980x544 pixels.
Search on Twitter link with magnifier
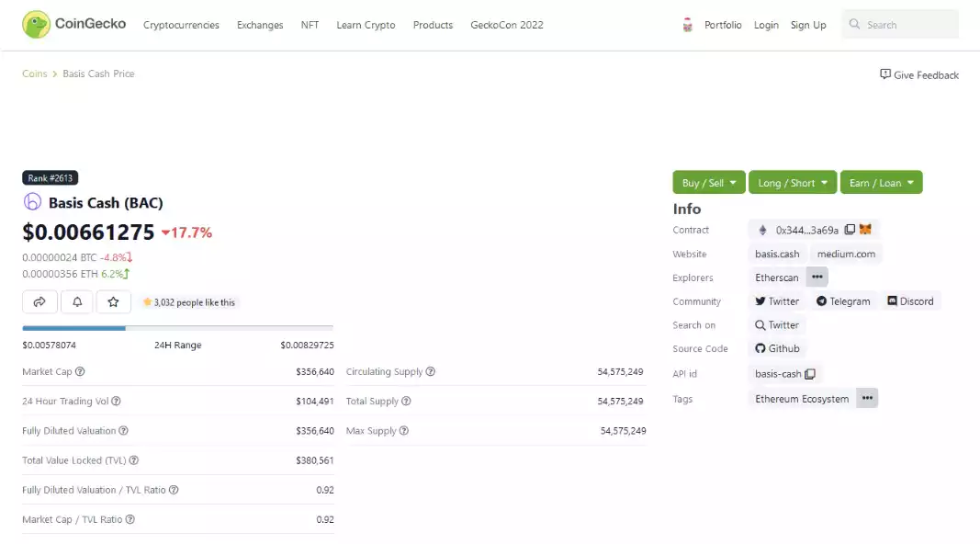pos(777,325)
